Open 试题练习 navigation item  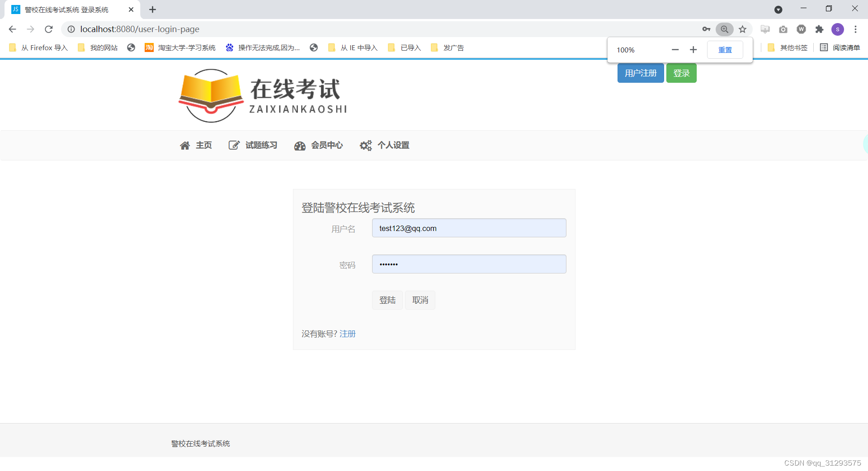pyautogui.click(x=253, y=146)
